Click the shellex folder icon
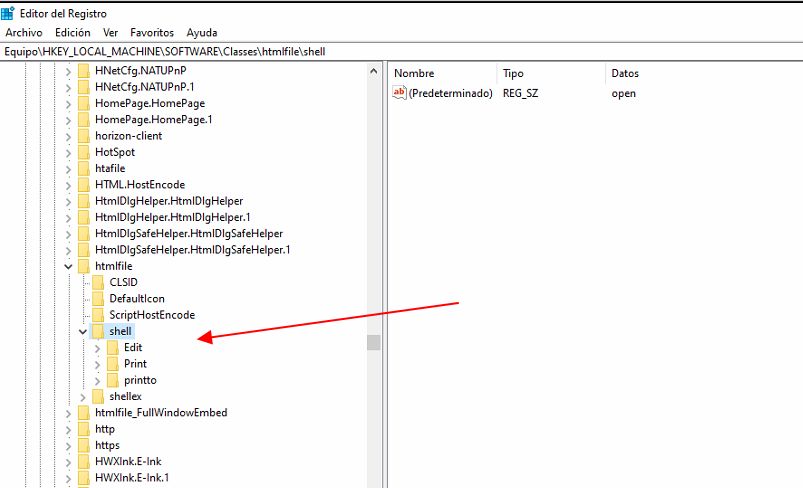This screenshot has height=488, width=803. point(98,397)
